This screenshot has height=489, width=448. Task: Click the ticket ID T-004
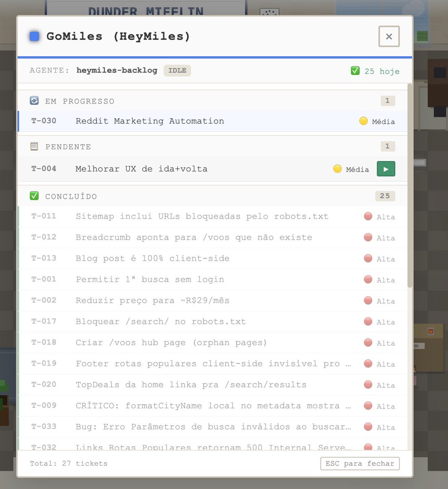[x=44, y=169]
